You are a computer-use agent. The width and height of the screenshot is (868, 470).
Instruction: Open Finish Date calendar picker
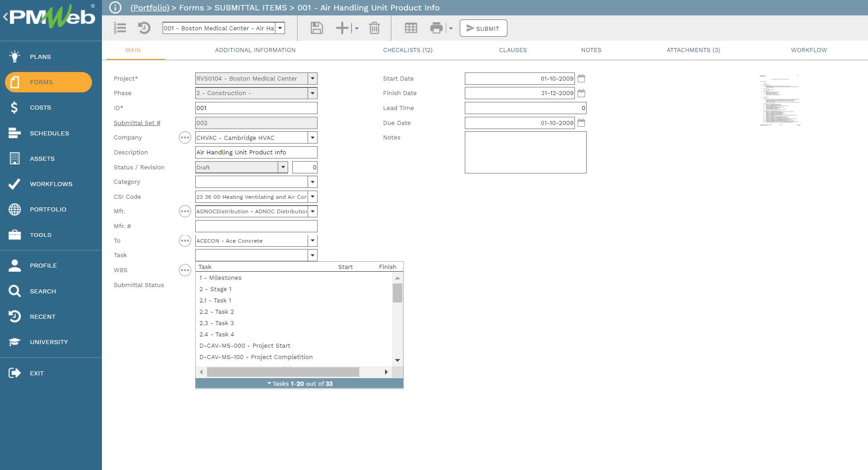click(x=582, y=93)
